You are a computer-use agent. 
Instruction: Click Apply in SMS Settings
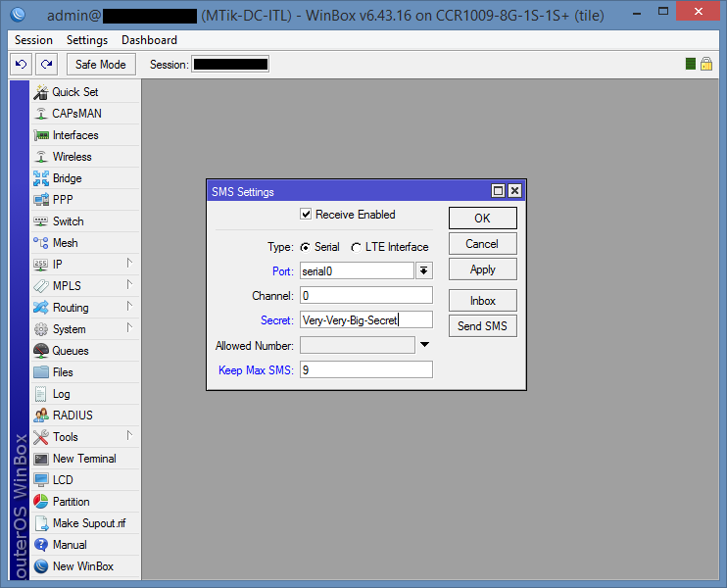click(x=482, y=269)
